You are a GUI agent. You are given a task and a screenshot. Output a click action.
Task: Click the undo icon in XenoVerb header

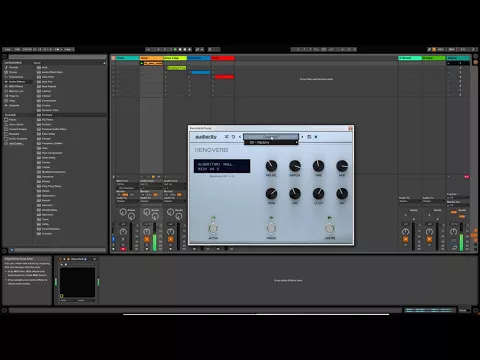click(233, 137)
